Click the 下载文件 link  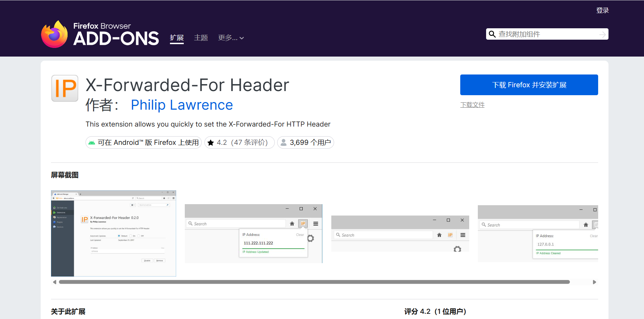coord(472,104)
